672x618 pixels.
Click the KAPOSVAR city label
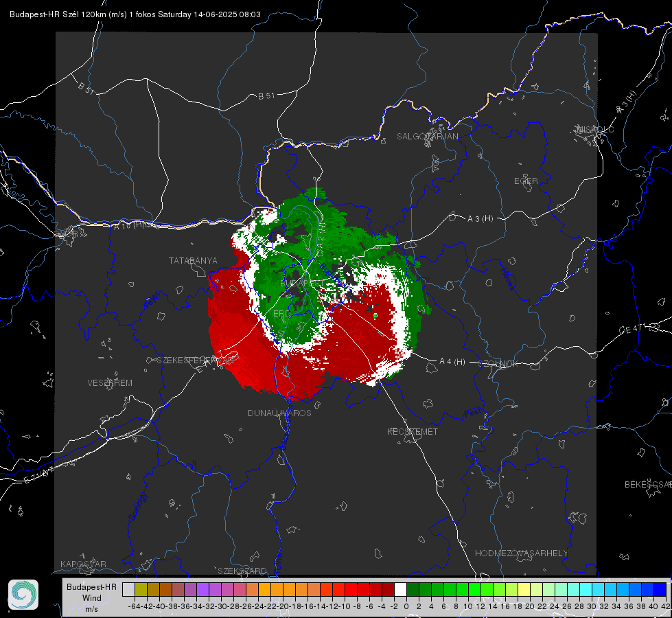[83, 564]
